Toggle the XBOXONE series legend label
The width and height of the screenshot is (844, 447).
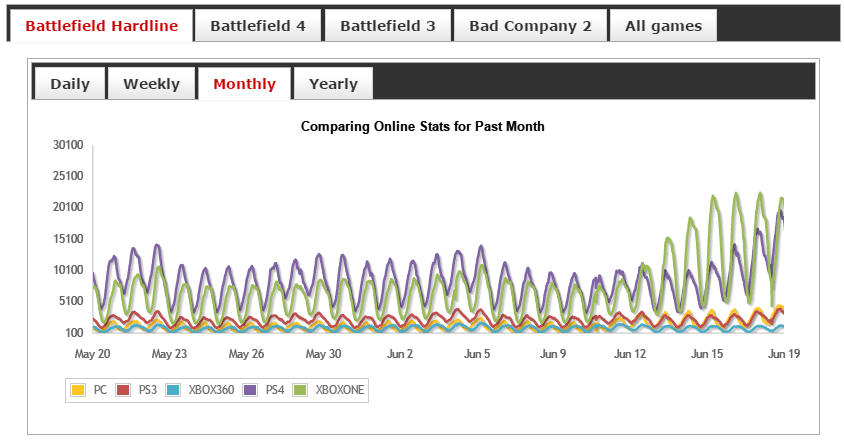pos(338,390)
